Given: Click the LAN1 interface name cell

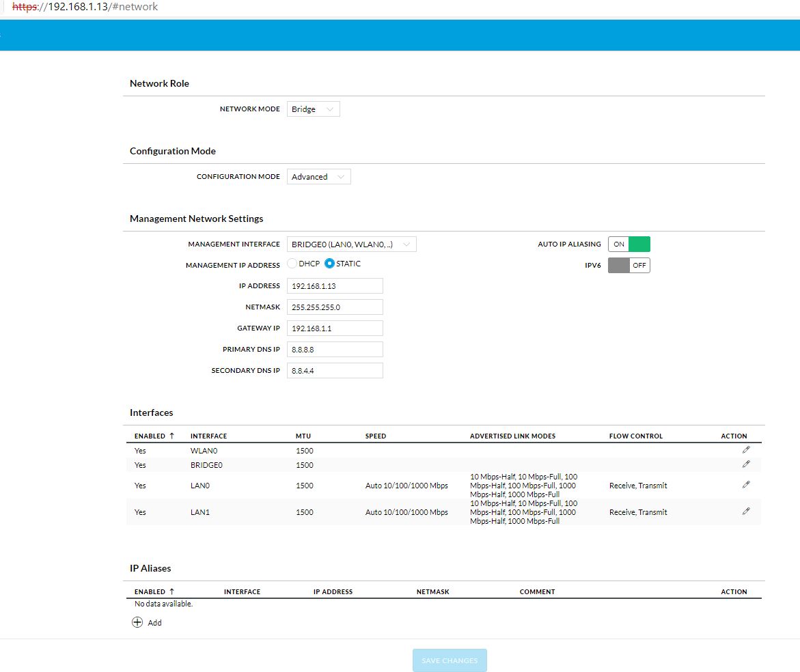Looking at the screenshot, I should 200,512.
